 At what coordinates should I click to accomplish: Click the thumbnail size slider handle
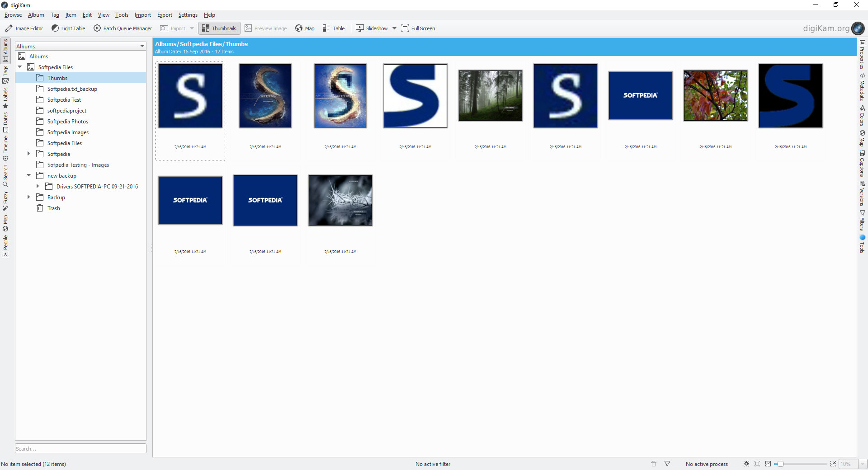[x=780, y=464]
